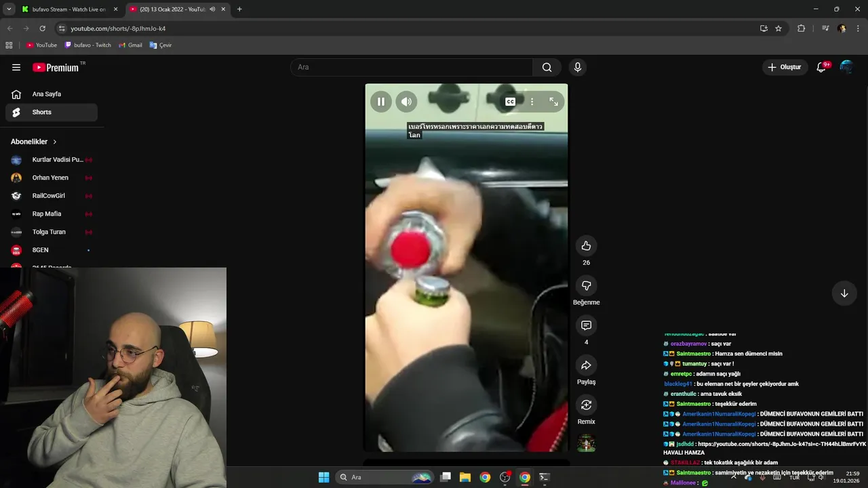The width and height of the screenshot is (868, 488).
Task: Open comments on the Short
Action: [587, 325]
